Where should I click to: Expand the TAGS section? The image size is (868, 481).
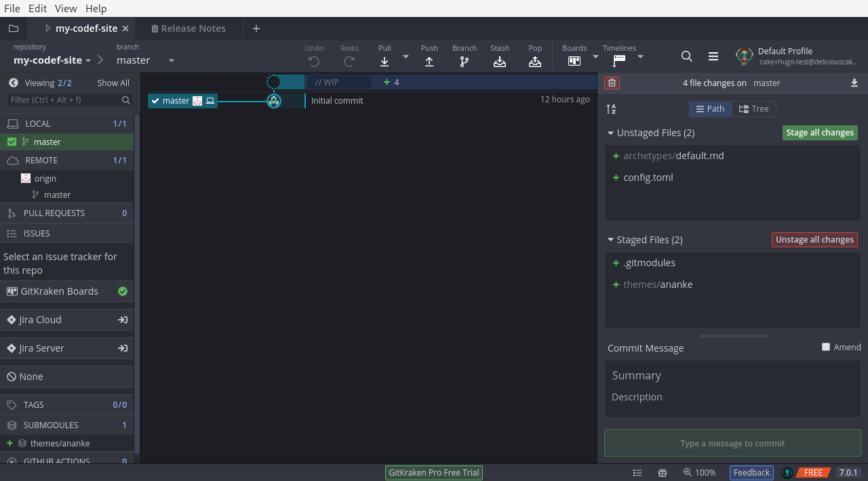[66, 405]
